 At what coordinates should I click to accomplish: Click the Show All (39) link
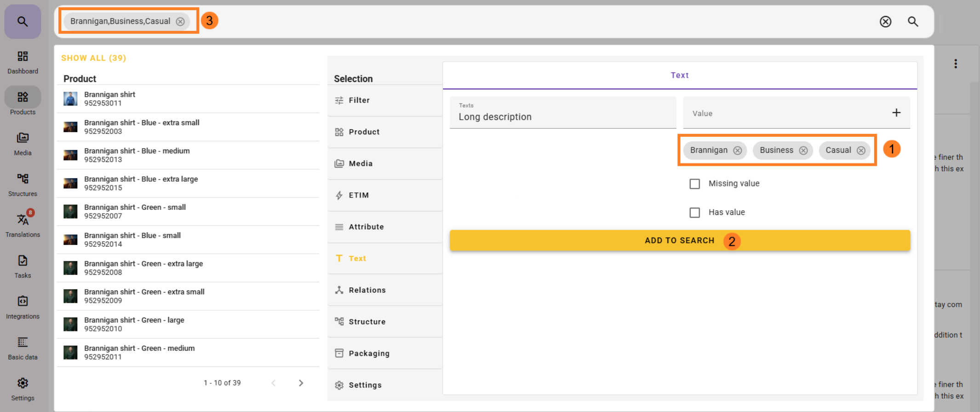pos(93,58)
